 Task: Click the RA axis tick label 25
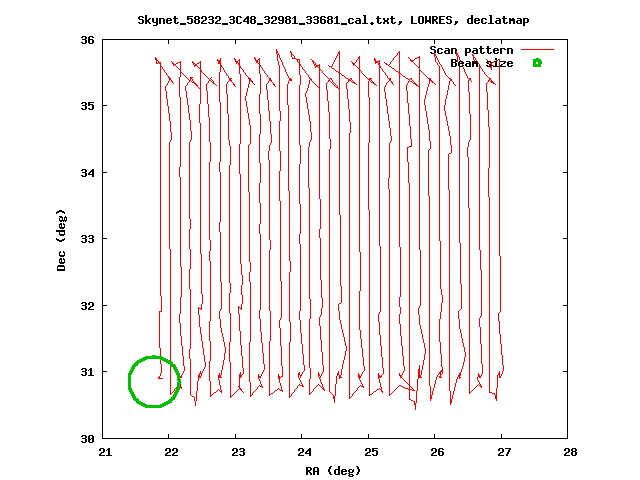(371, 452)
